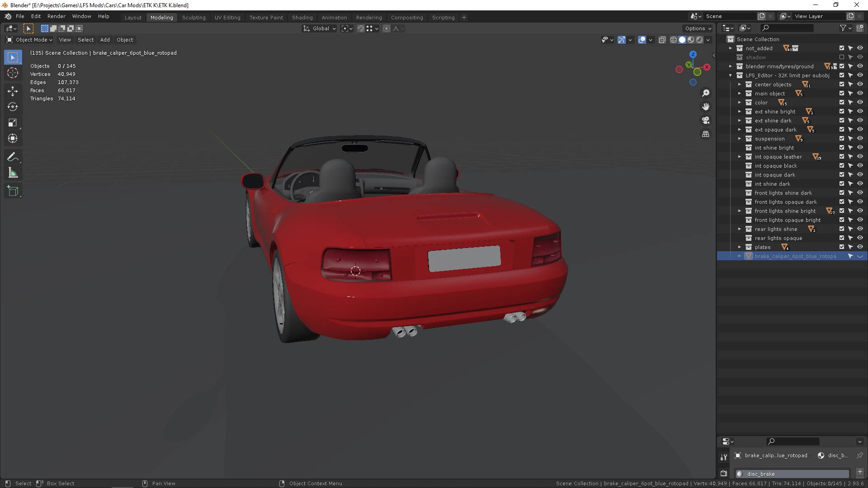
Task: Select the Measure tool
Action: click(x=13, y=173)
